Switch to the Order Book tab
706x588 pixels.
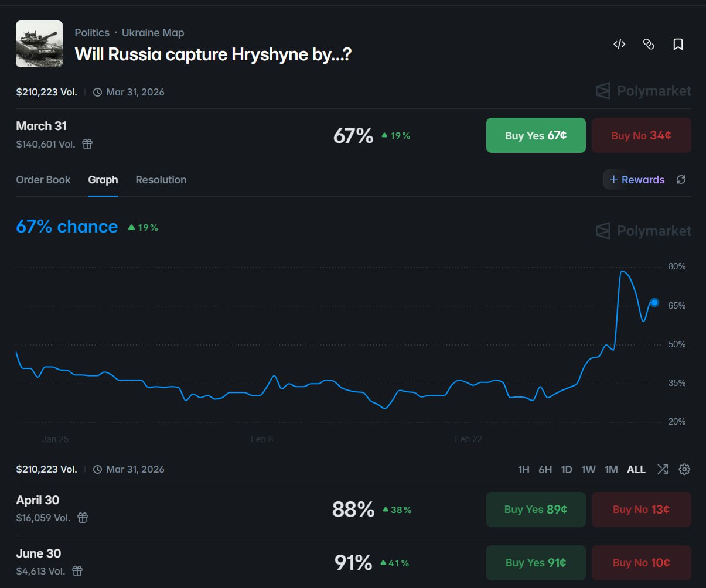[43, 180]
